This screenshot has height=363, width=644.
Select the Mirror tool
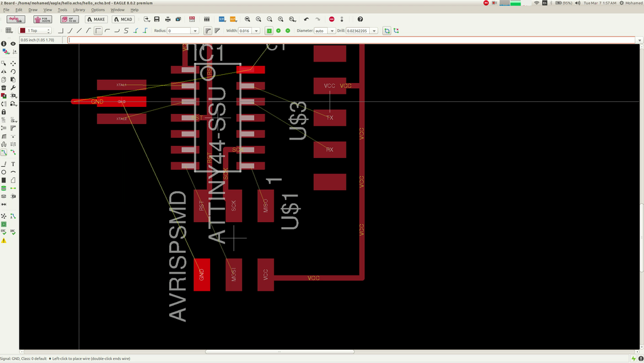(4, 72)
